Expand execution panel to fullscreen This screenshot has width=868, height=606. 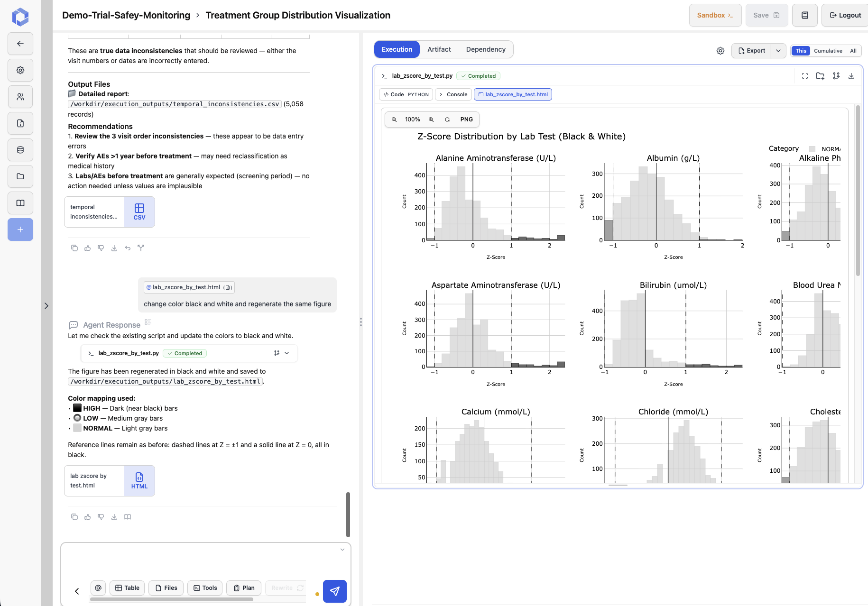805,76
